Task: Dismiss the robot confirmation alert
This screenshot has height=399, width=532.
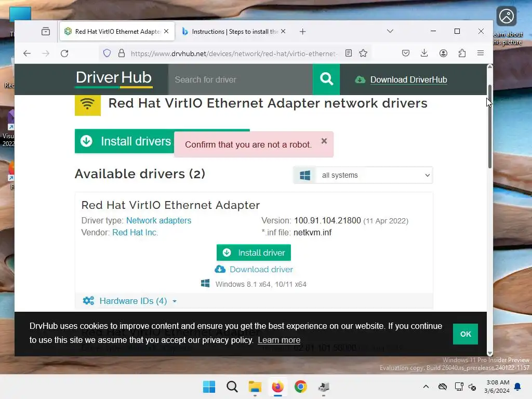Action: [x=324, y=141]
